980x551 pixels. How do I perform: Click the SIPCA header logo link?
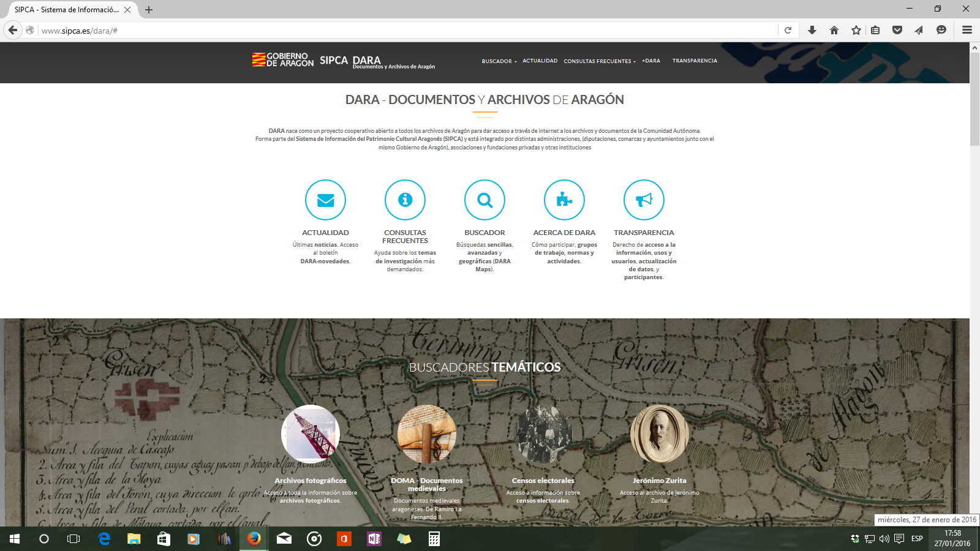[334, 60]
